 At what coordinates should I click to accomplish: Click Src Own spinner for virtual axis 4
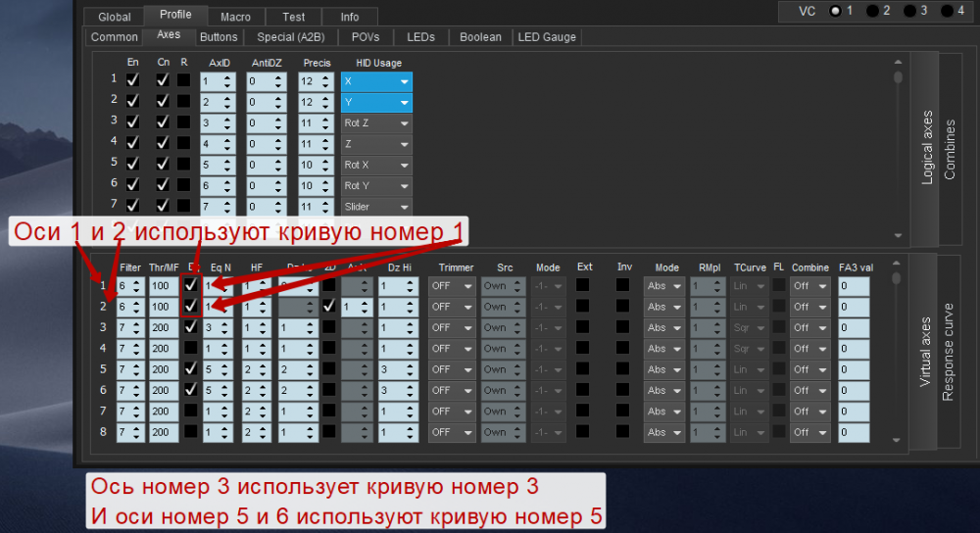[503, 349]
